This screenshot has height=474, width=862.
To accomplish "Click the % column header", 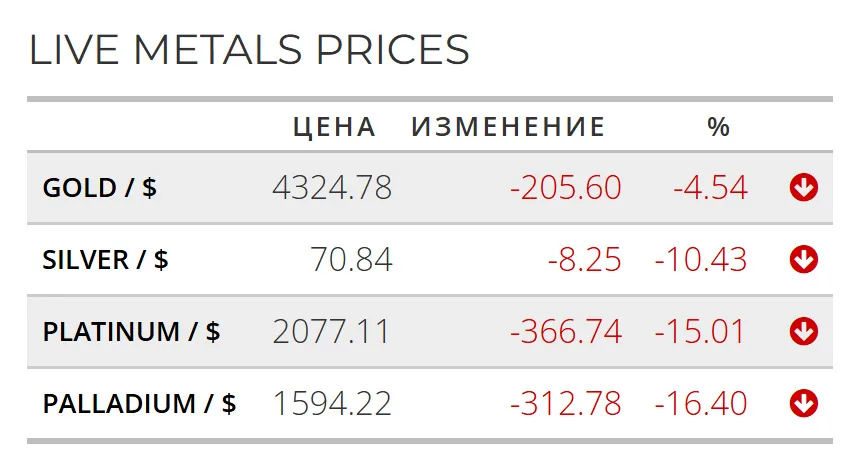I will [718, 127].
